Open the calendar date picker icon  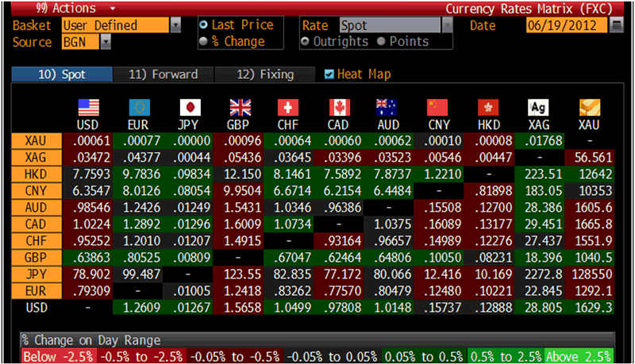tap(617, 25)
